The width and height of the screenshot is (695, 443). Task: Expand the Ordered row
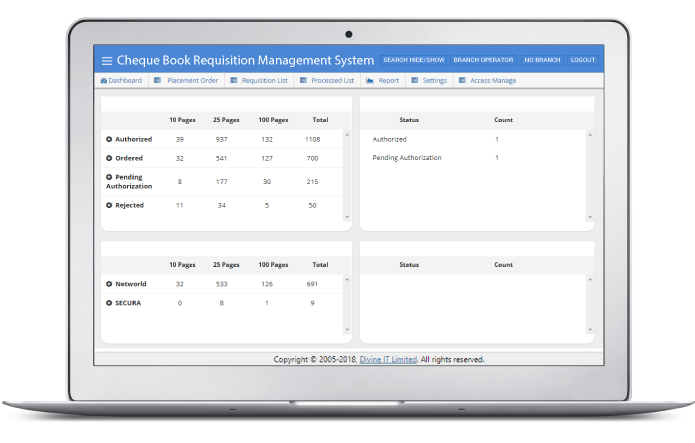pyautogui.click(x=109, y=158)
